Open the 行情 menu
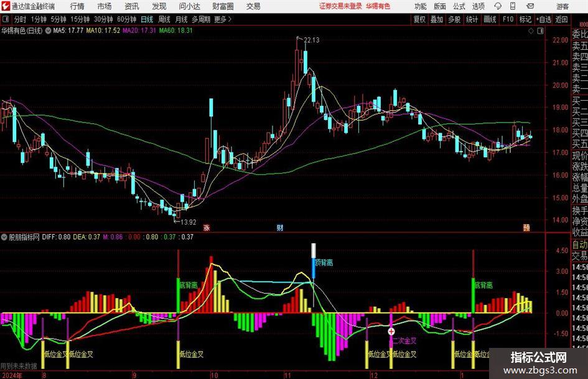 (77, 6)
